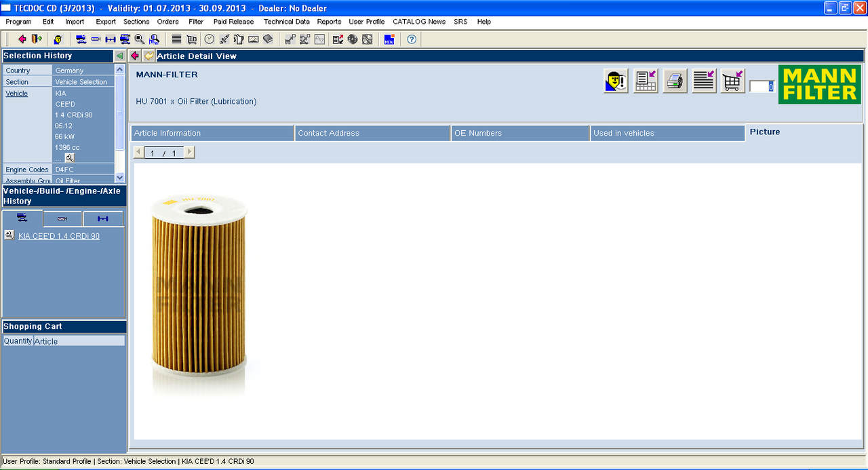Click the wrench icon next to KIA CEE'D link
This screenshot has width=868, height=470.
tap(9, 235)
